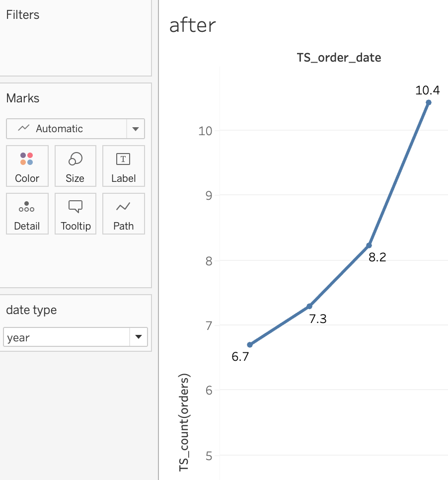Image resolution: width=448 pixels, height=480 pixels.
Task: Click the line icon in mark type selector
Action: 23,128
